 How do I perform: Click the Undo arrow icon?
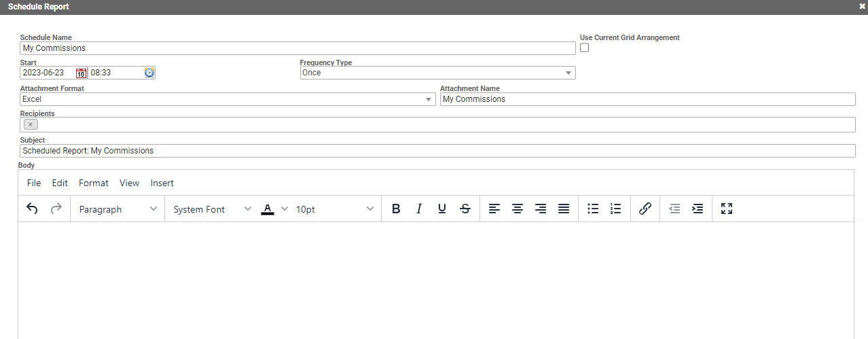pyautogui.click(x=32, y=209)
